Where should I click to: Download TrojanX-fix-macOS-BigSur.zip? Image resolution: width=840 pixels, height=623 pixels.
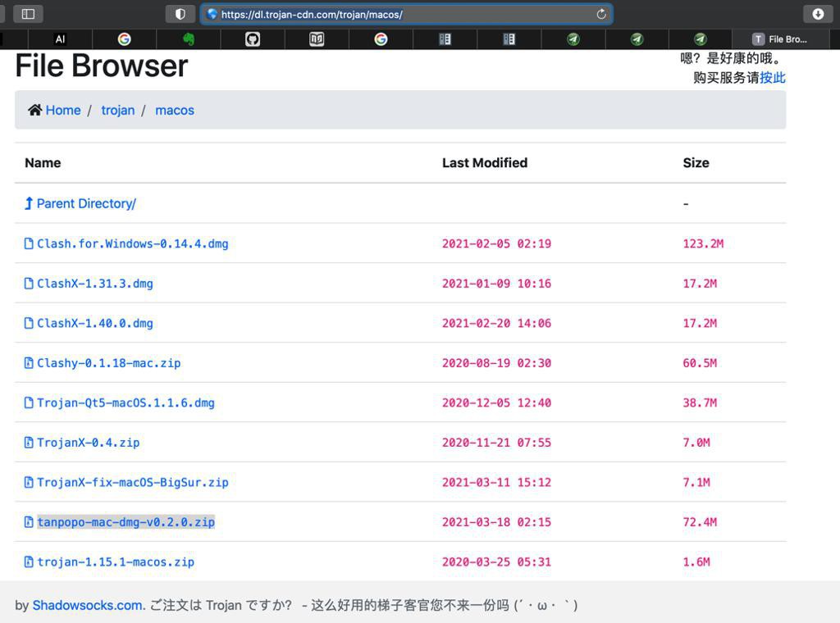(133, 483)
